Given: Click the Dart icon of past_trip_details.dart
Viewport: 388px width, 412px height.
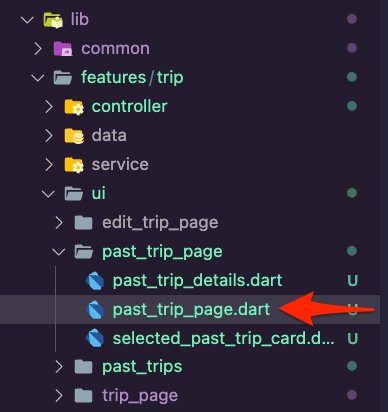Looking at the screenshot, I should (x=95, y=281).
